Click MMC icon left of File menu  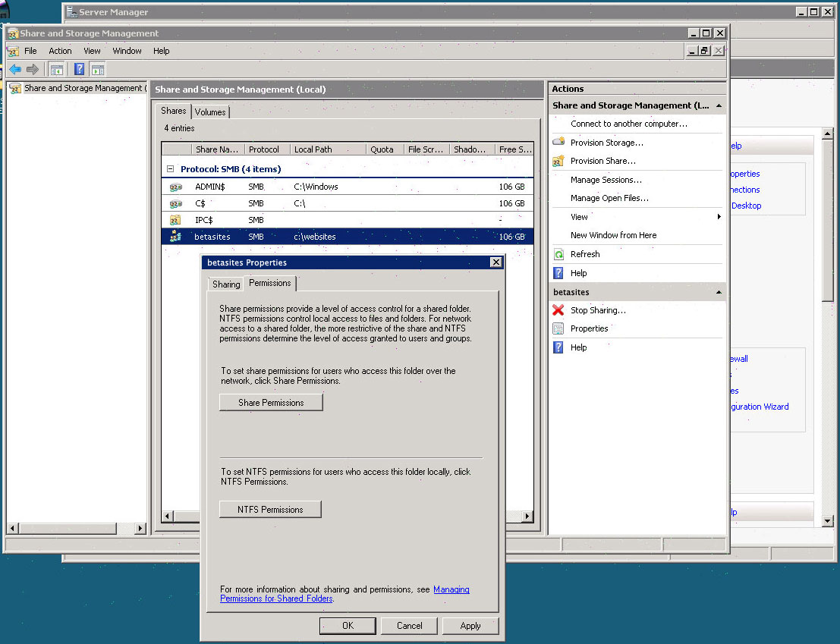tap(13, 51)
